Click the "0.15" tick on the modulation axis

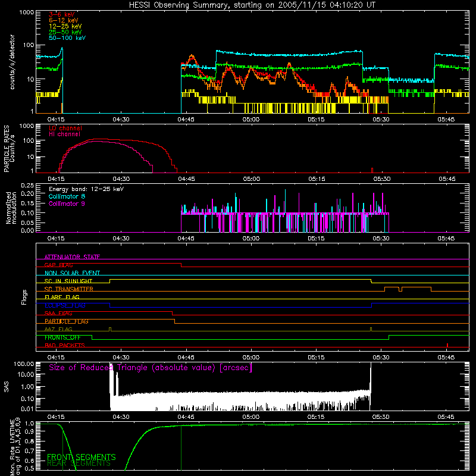tap(27, 203)
